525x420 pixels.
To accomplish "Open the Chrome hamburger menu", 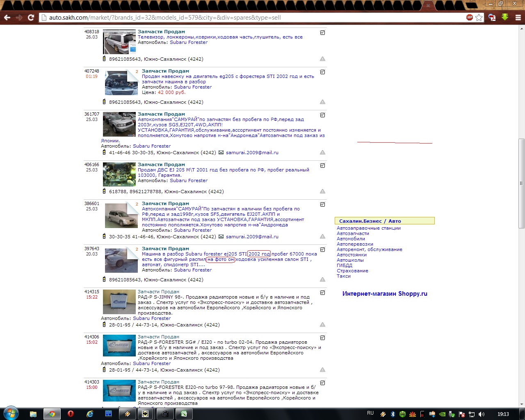I will [518, 18].
